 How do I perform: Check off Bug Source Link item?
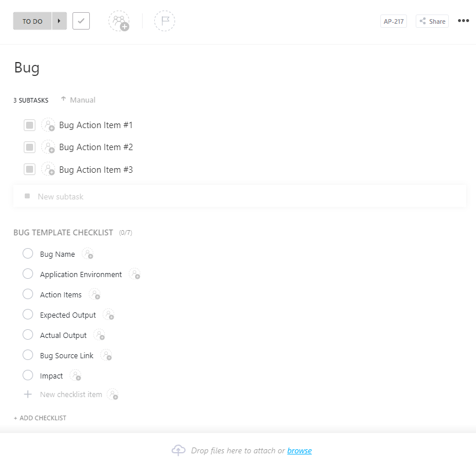tap(28, 355)
